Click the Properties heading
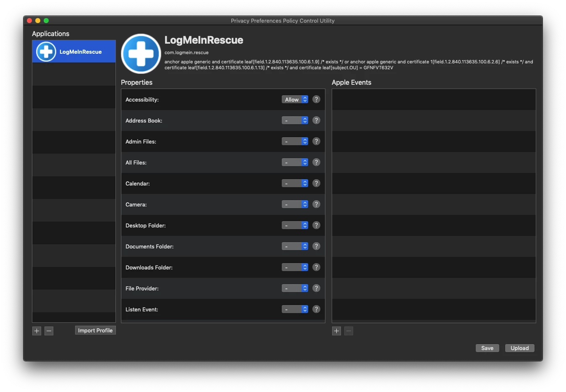The image size is (566, 392). [136, 82]
